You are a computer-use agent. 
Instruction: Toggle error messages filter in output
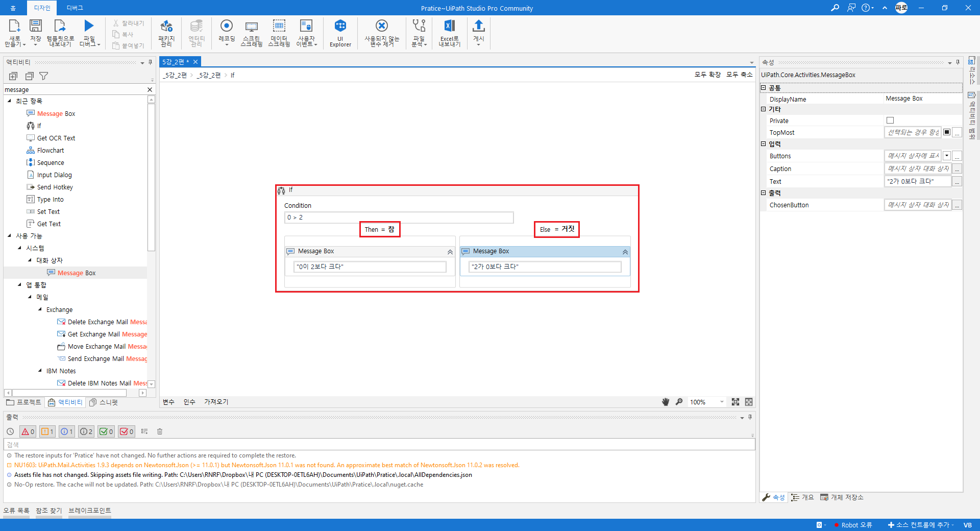[28, 431]
